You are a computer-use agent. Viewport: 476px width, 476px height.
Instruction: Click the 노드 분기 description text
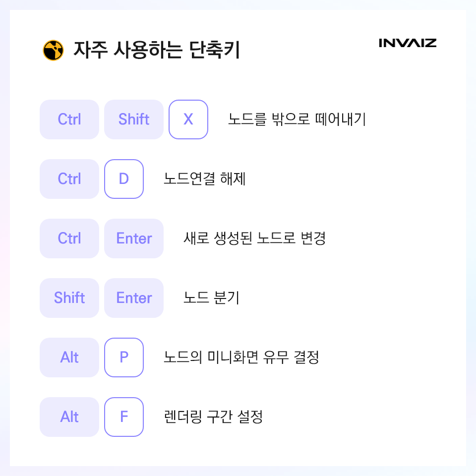[212, 298]
